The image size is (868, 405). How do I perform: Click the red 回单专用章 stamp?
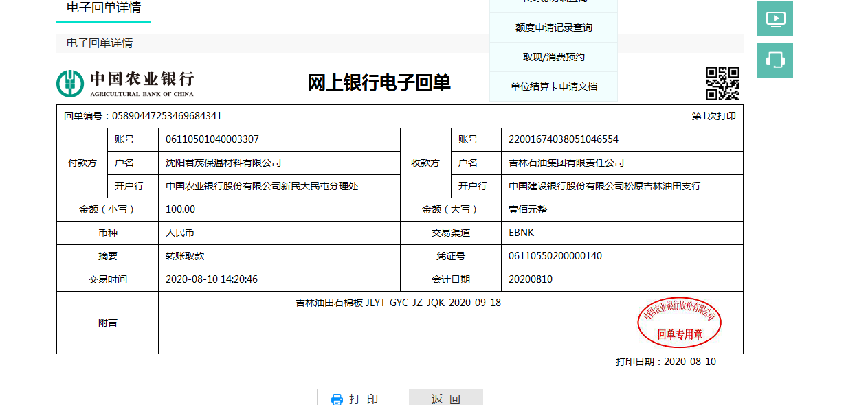coord(680,323)
